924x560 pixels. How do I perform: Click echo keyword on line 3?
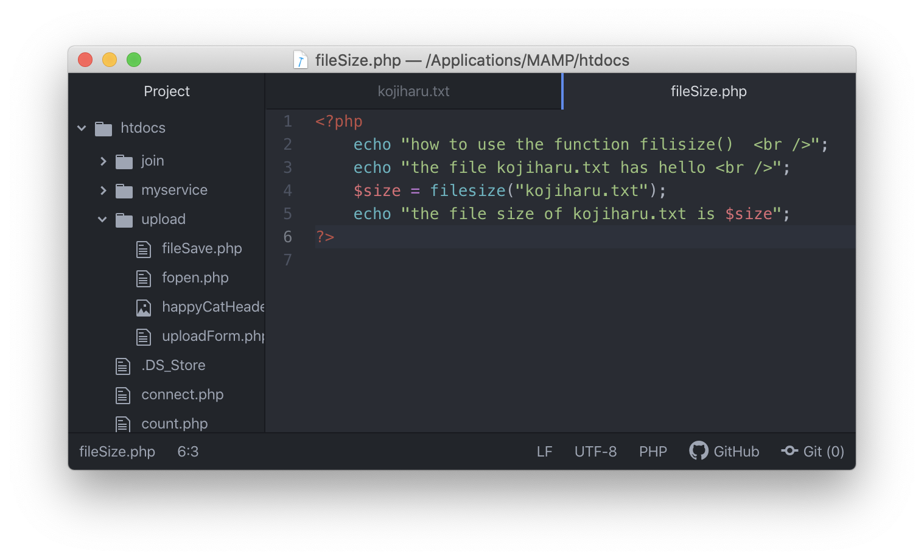(x=373, y=167)
